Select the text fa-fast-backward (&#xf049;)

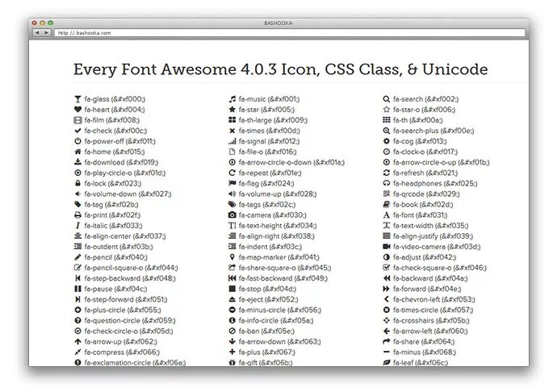tap(283, 278)
